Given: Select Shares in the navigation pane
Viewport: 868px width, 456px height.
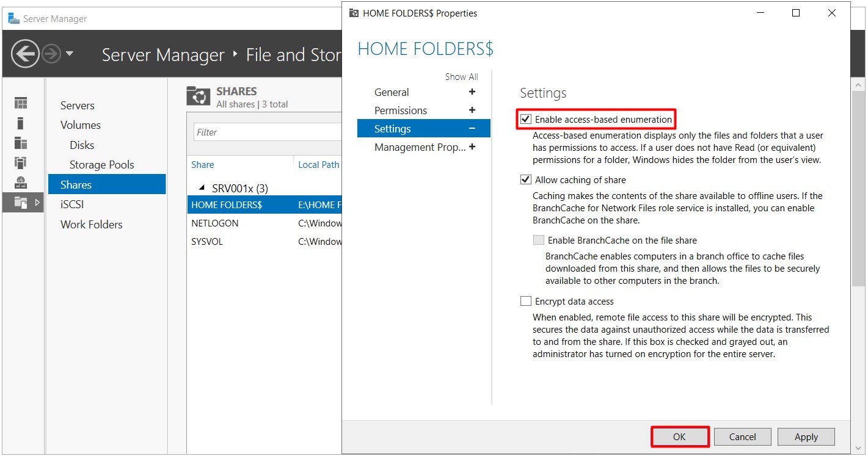Looking at the screenshot, I should [x=107, y=184].
